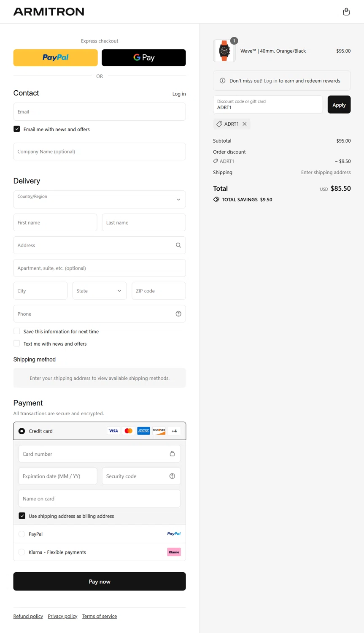Remove the ADRT1 discount code
Image resolution: width=364 pixels, height=633 pixels.
[245, 124]
